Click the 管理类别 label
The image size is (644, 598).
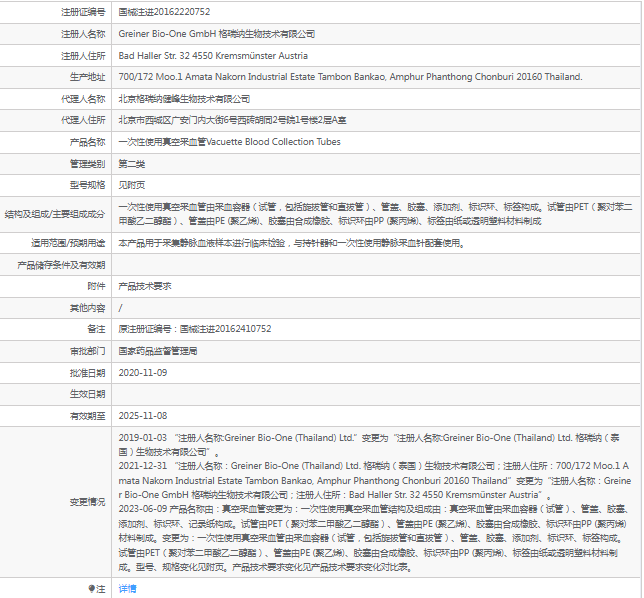point(87,164)
